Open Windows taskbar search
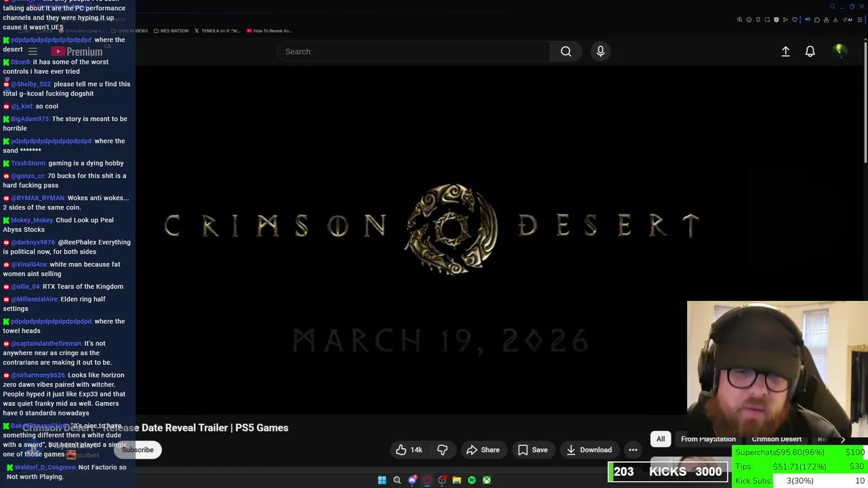Image resolution: width=868 pixels, height=488 pixels. tap(397, 480)
